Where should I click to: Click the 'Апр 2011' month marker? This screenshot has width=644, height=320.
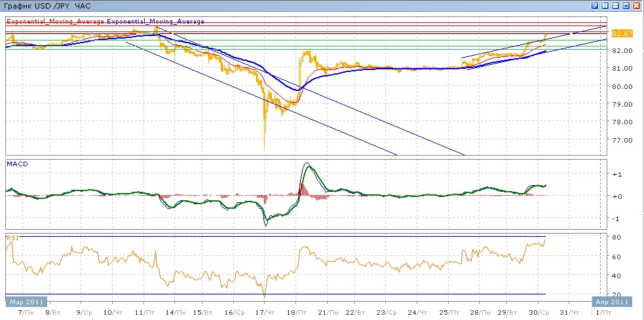pos(613,302)
